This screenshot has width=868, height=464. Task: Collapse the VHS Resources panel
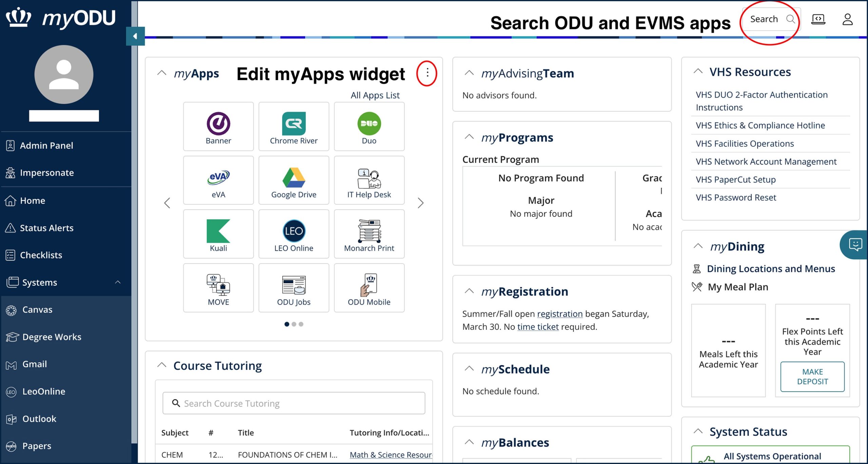pyautogui.click(x=698, y=71)
